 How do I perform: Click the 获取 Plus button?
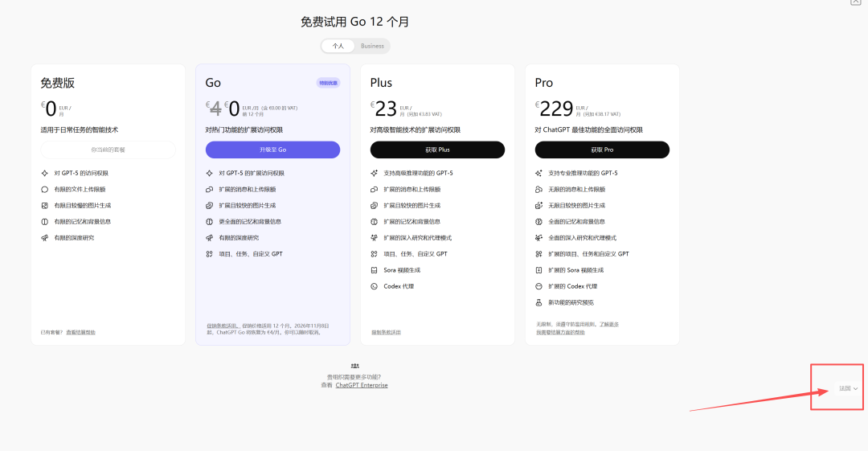click(x=437, y=150)
